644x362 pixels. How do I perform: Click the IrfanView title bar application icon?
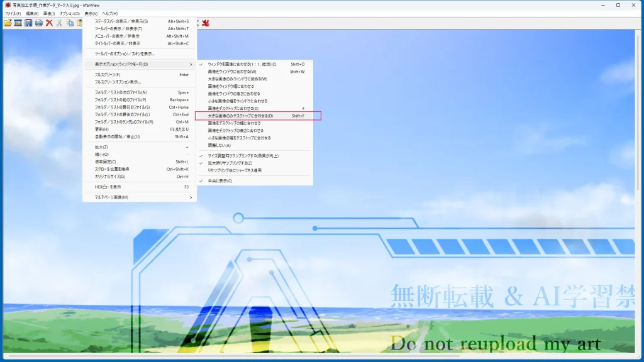(x=8, y=5)
